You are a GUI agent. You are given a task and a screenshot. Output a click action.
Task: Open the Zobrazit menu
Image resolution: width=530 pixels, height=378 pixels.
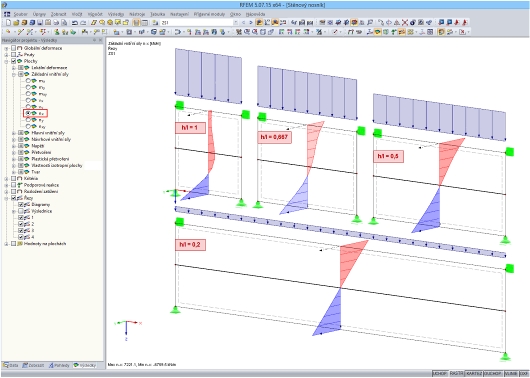[59, 14]
